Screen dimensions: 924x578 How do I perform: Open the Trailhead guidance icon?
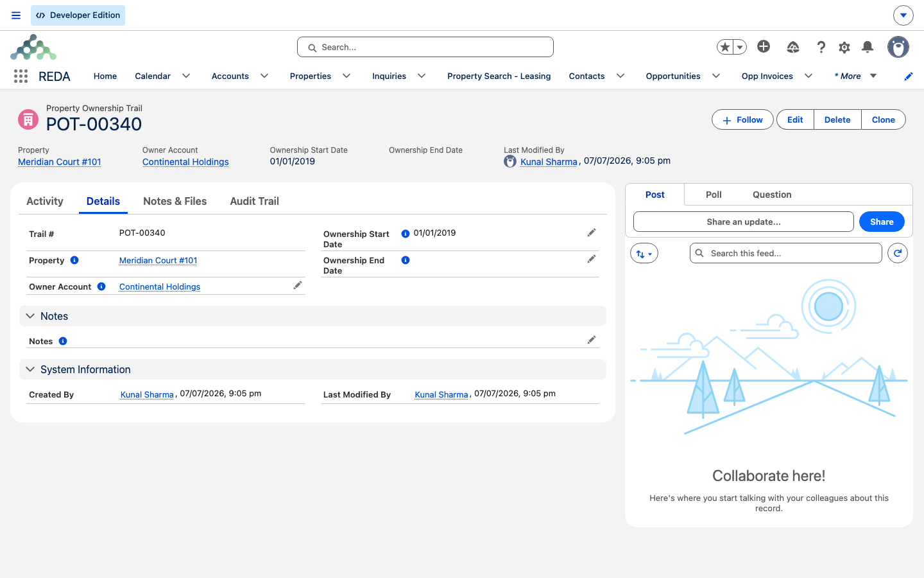pos(793,47)
